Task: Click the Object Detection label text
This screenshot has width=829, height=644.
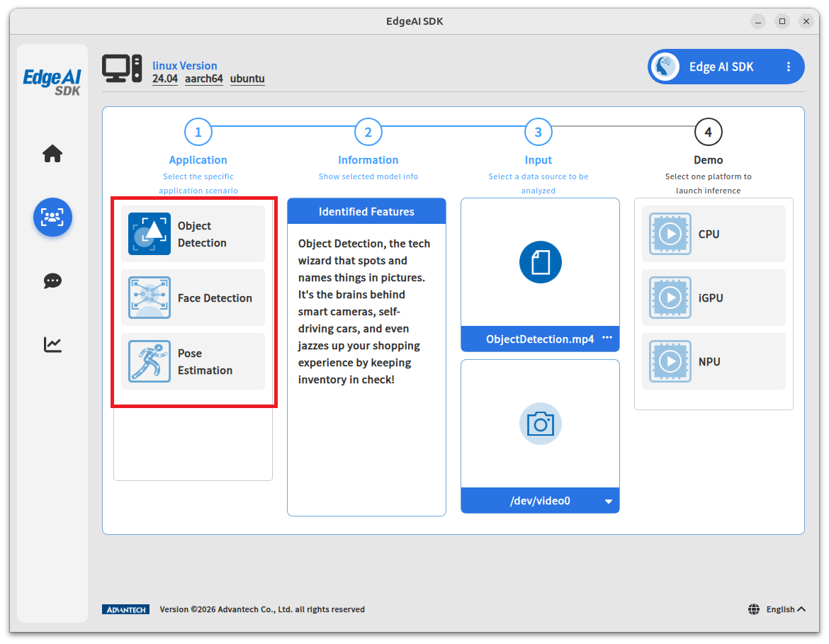Action: [202, 235]
